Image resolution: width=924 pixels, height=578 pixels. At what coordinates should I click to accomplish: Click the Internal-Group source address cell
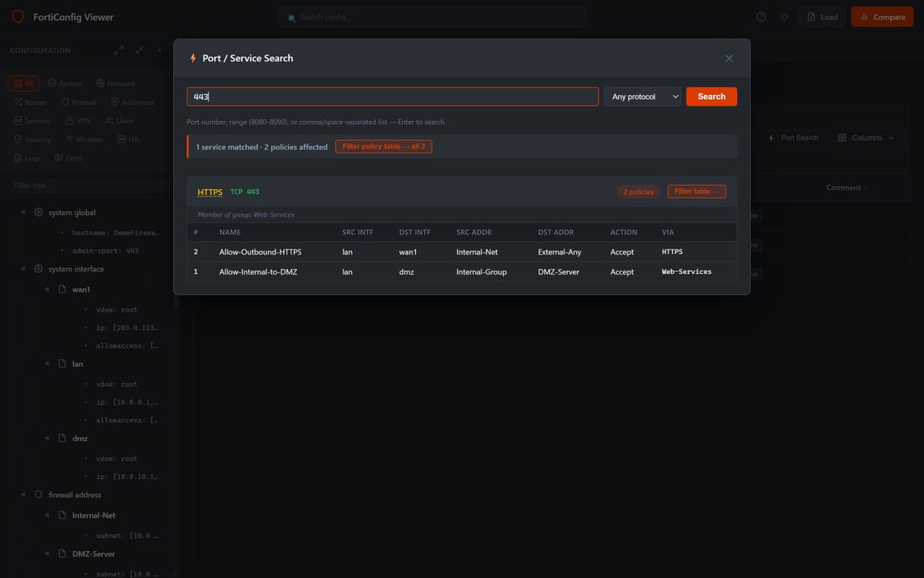click(481, 271)
